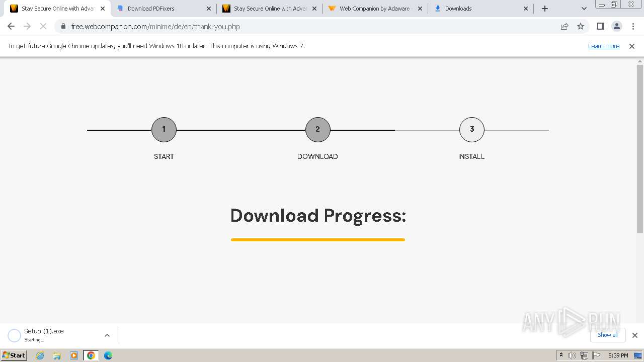Open Chrome side panel
This screenshot has height=362, width=644.
(x=600, y=26)
